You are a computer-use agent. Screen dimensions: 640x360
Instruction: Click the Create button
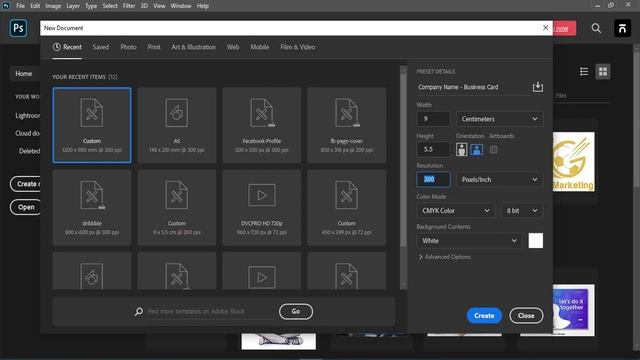(484, 316)
